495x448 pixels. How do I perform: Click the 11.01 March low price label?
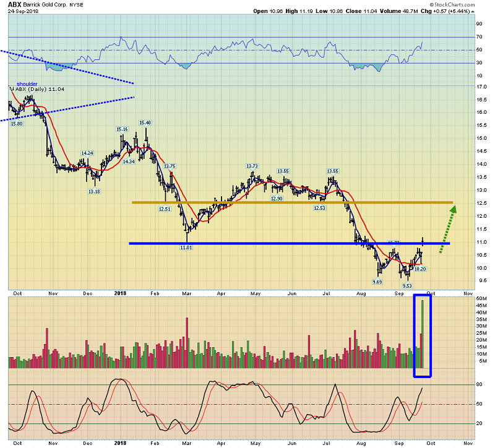tap(186, 248)
